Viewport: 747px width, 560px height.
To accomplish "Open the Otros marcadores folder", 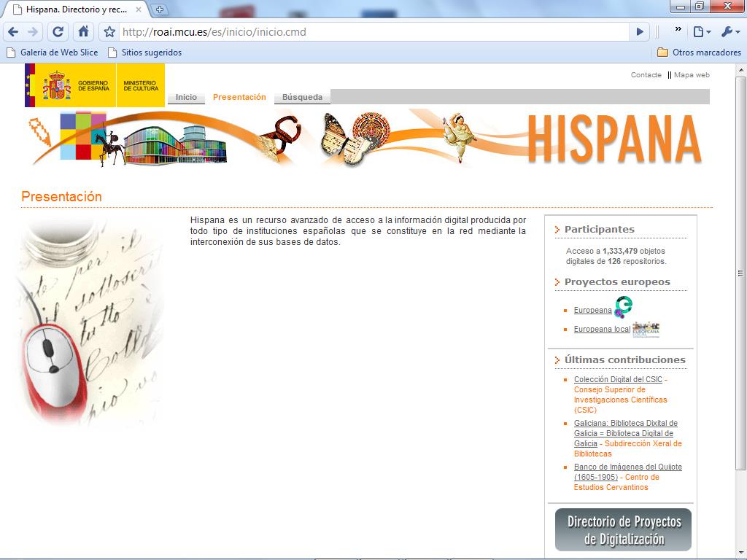I will pyautogui.click(x=699, y=52).
